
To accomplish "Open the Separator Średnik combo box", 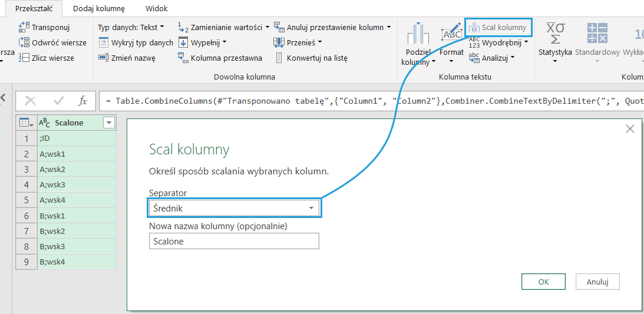I will pos(233,208).
